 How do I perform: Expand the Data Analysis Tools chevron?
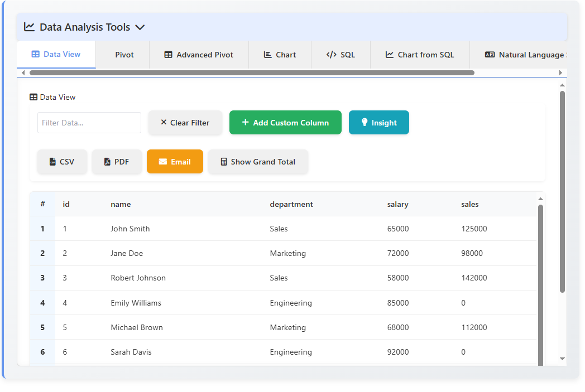(x=140, y=26)
